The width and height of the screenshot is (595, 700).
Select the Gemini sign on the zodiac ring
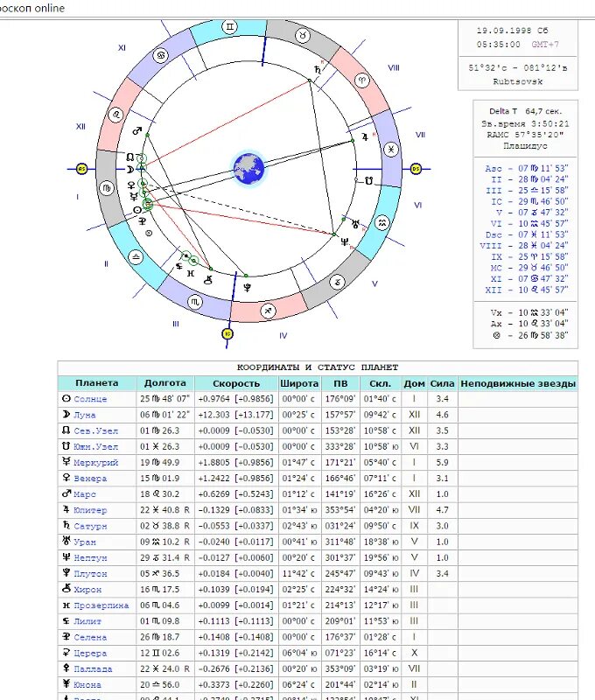229,27
